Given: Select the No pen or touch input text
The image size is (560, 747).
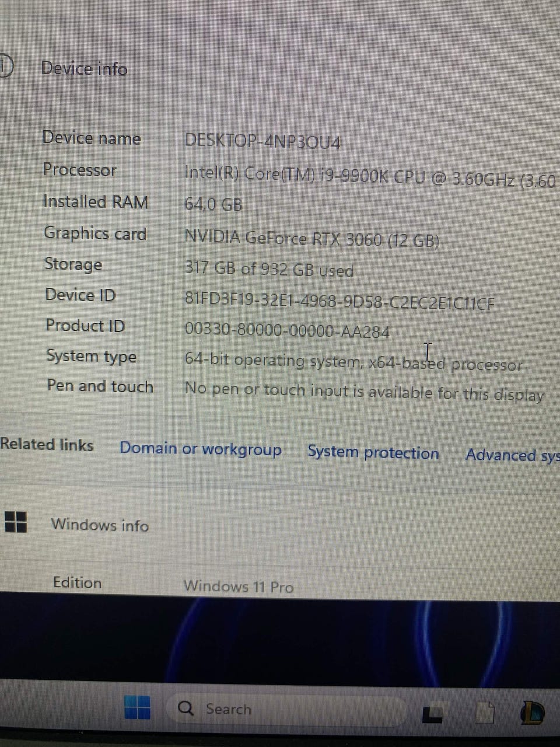Looking at the screenshot, I should pos(365,391).
